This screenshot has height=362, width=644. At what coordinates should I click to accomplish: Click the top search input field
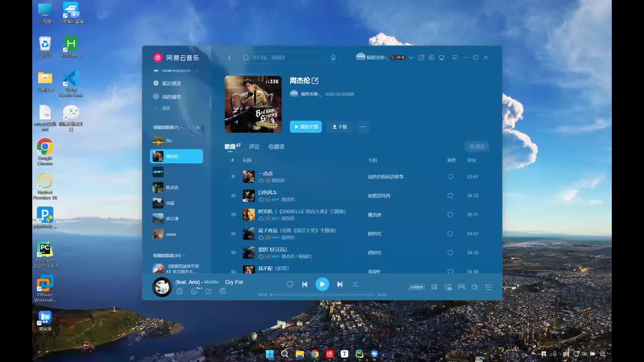click(x=281, y=58)
